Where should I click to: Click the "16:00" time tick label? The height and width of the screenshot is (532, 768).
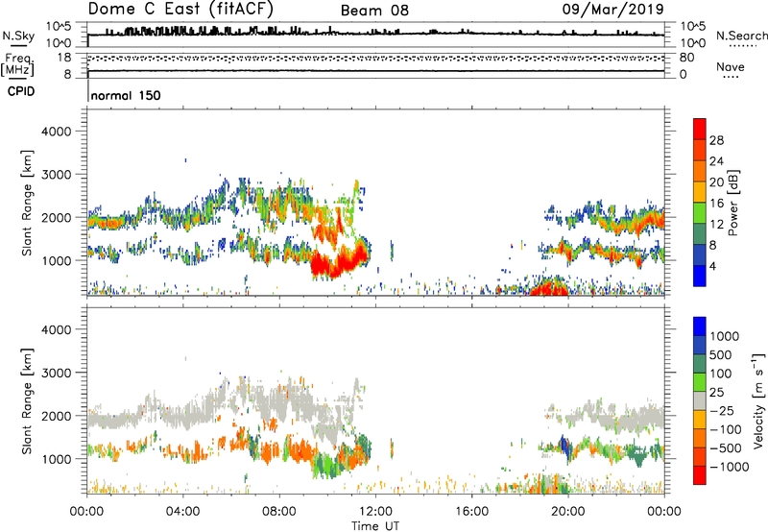pyautogui.click(x=471, y=512)
